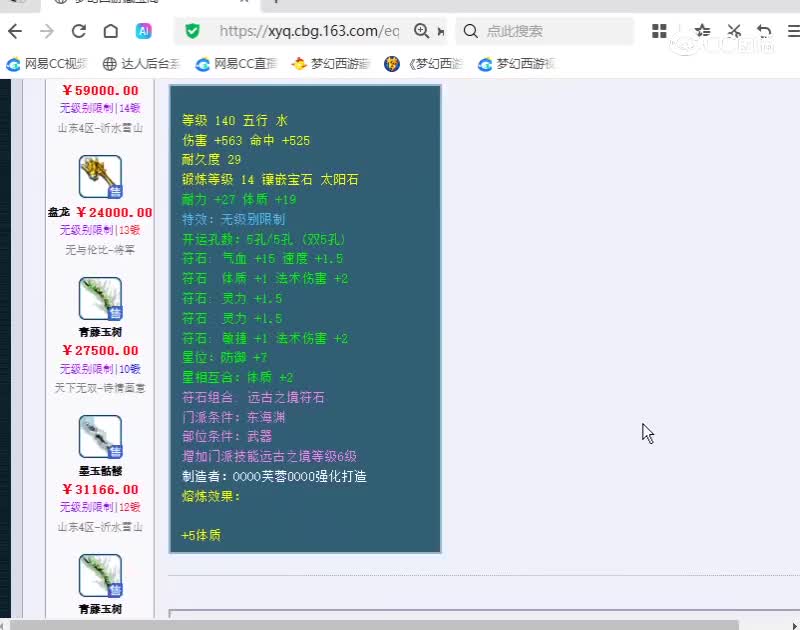The image size is (800, 630).
Task: Click the browser back arrow
Action: (15, 31)
